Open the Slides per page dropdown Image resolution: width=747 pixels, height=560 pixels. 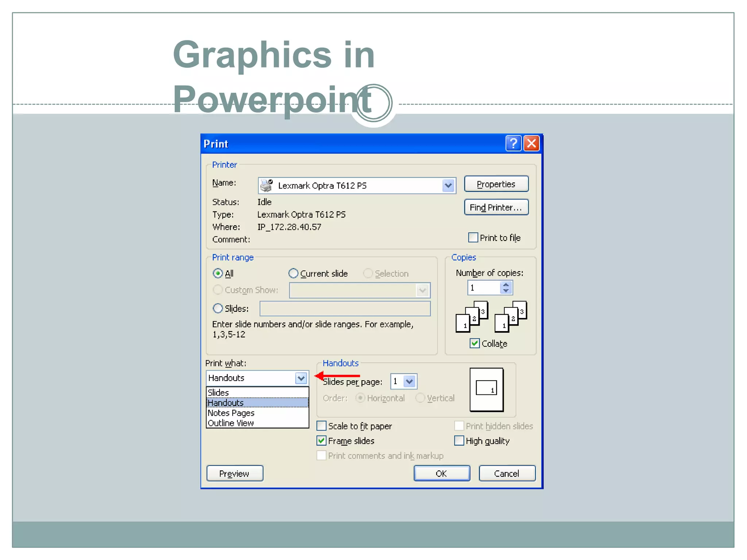(410, 382)
